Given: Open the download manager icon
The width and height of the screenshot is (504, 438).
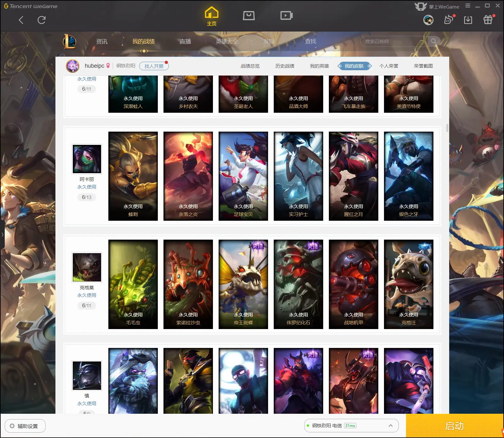Looking at the screenshot, I should tap(468, 20).
